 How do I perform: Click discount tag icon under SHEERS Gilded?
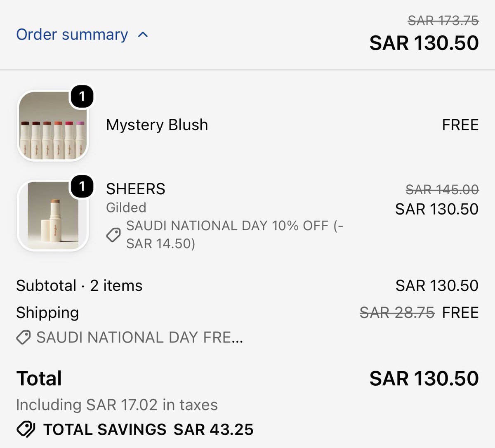pos(113,235)
